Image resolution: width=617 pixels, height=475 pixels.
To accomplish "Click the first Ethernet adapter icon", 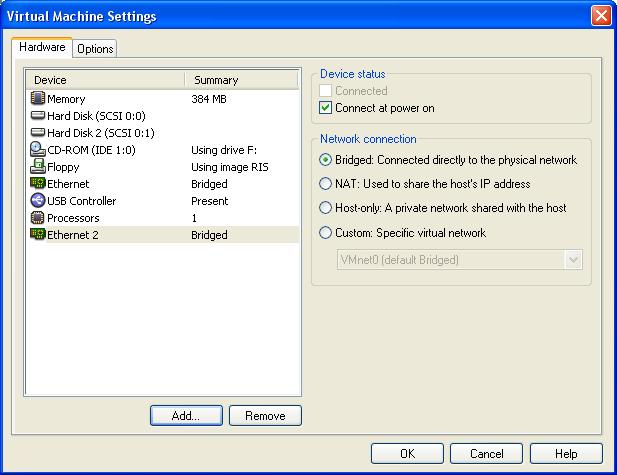I will tap(38, 184).
